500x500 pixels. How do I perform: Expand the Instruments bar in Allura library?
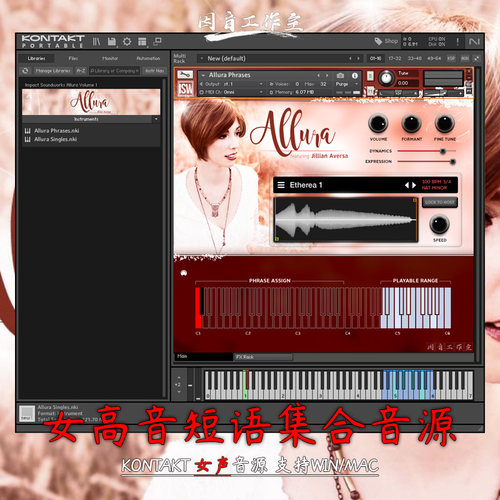coord(87,119)
